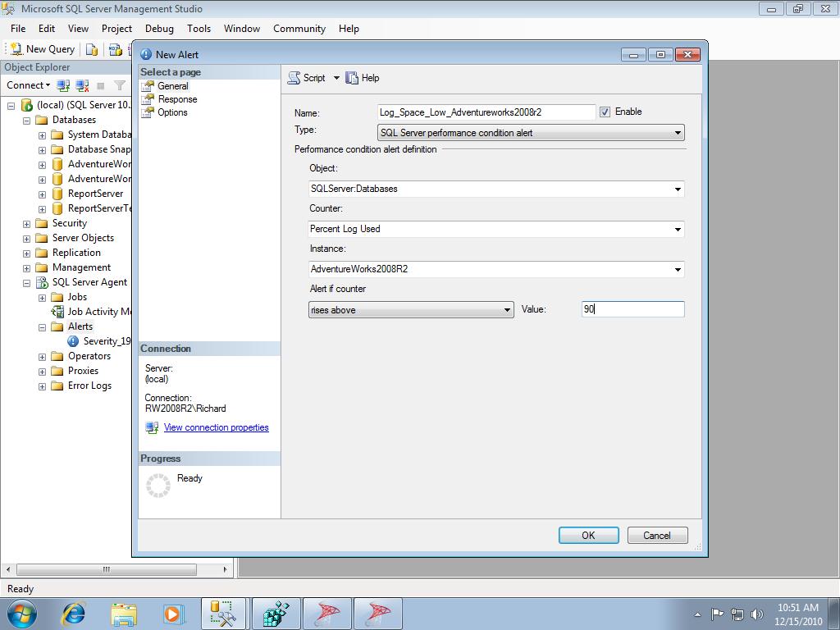840x630 pixels.
Task: Click the Action Center flag icon
Action: click(717, 614)
